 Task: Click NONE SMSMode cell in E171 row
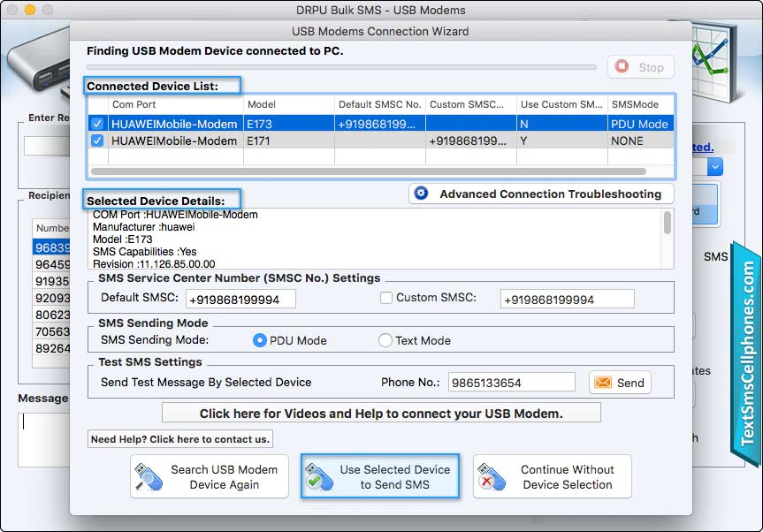coord(639,141)
